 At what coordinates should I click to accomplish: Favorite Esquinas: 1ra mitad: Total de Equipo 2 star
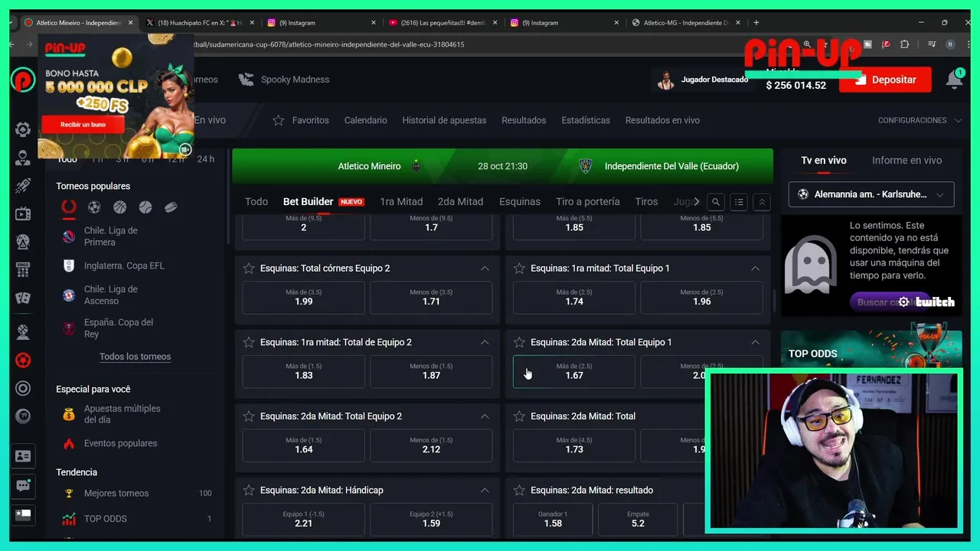click(x=249, y=342)
